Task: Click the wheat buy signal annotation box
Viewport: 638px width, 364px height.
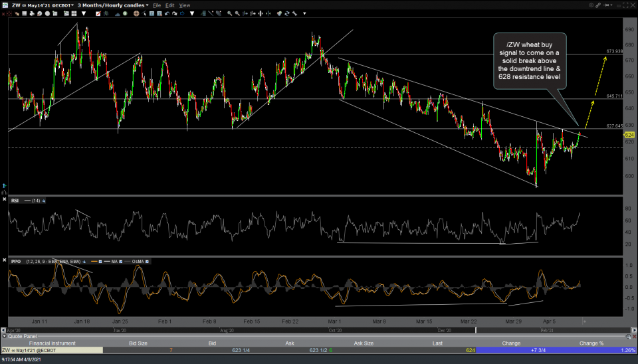Action: click(x=530, y=61)
